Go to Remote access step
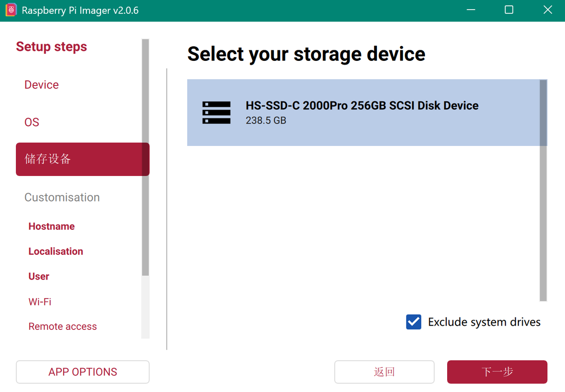This screenshot has height=392, width=565. pos(63,326)
